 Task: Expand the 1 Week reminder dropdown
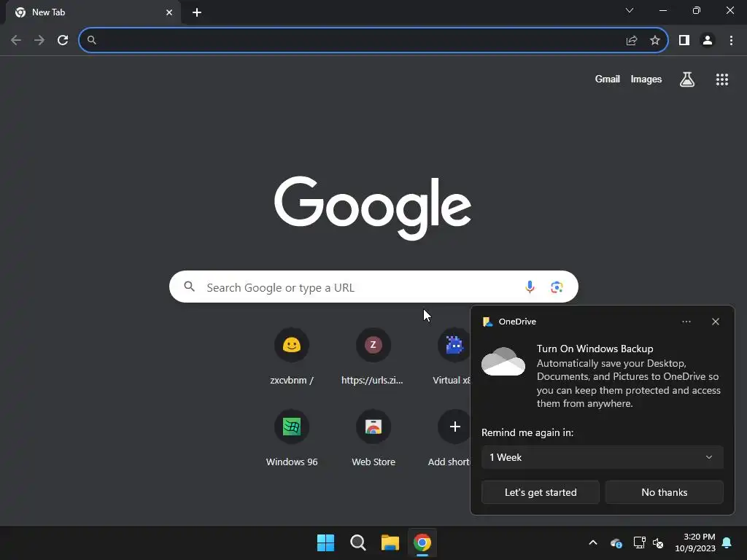pyautogui.click(x=602, y=457)
